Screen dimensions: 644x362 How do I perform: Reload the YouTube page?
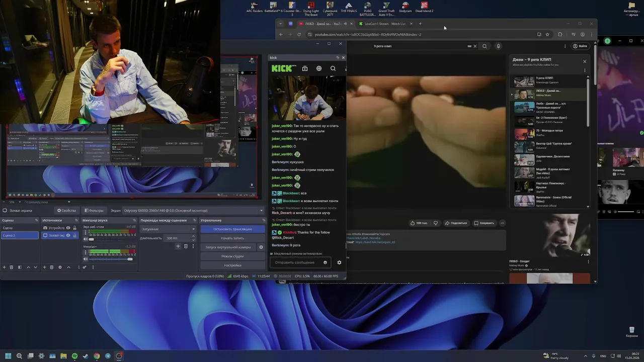(x=299, y=35)
